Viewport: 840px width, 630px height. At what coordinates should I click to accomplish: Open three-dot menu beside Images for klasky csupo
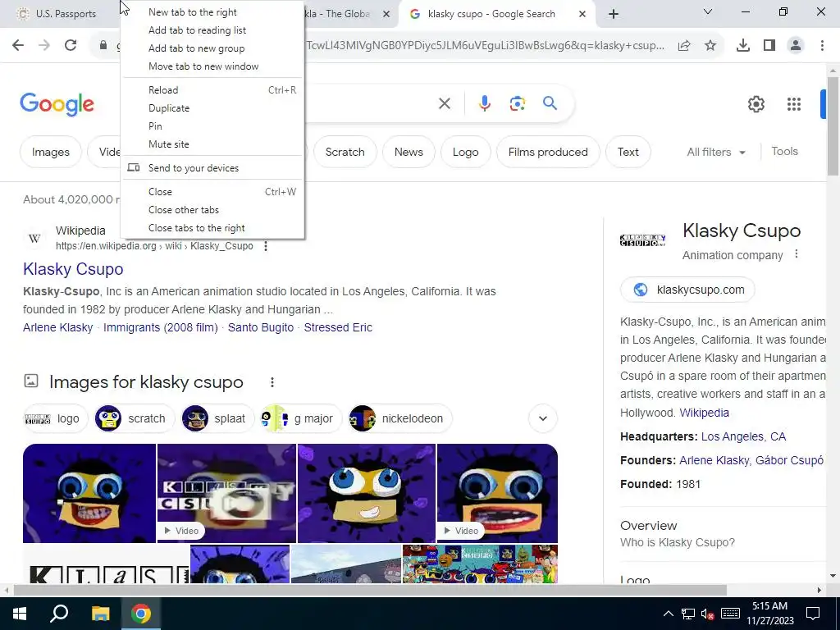[x=272, y=382]
